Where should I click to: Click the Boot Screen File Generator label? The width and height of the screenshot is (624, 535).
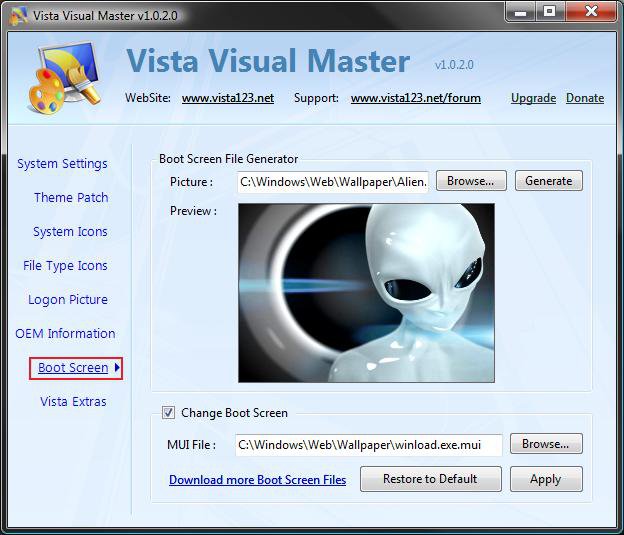click(x=228, y=159)
